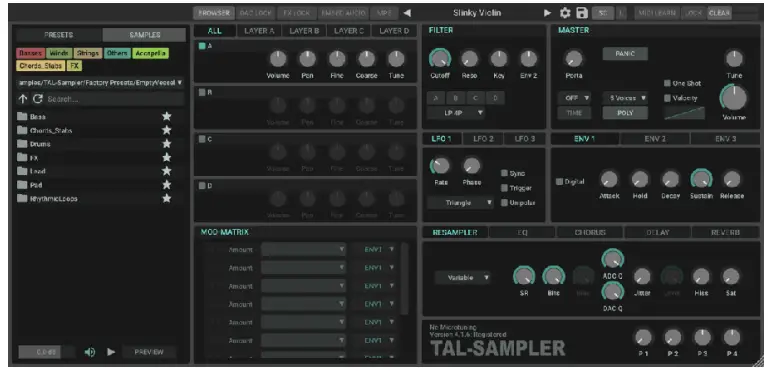This screenshot has height=371, width=769.
Task: Open the portamento OFF dropdown
Action: (574, 98)
